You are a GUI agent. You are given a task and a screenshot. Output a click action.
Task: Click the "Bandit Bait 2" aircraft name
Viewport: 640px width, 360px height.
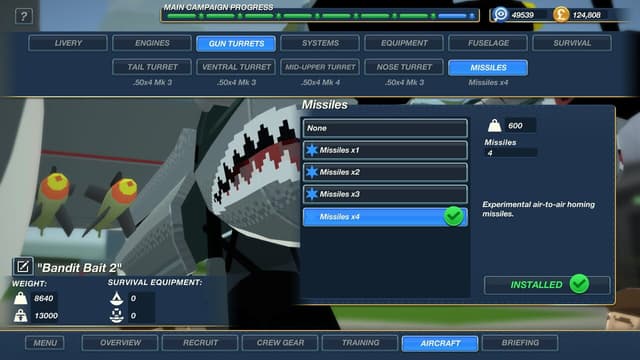click(x=79, y=268)
